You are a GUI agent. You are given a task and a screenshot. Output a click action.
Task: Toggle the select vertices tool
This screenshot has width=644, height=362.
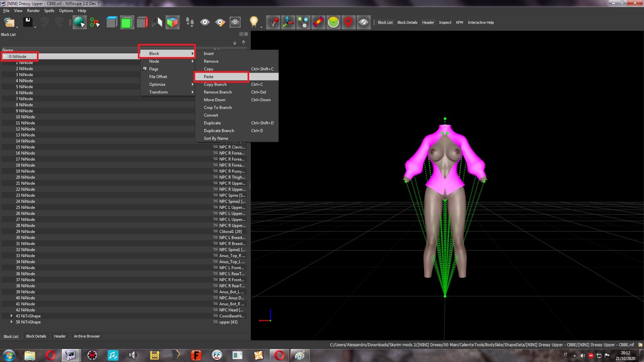point(95,22)
